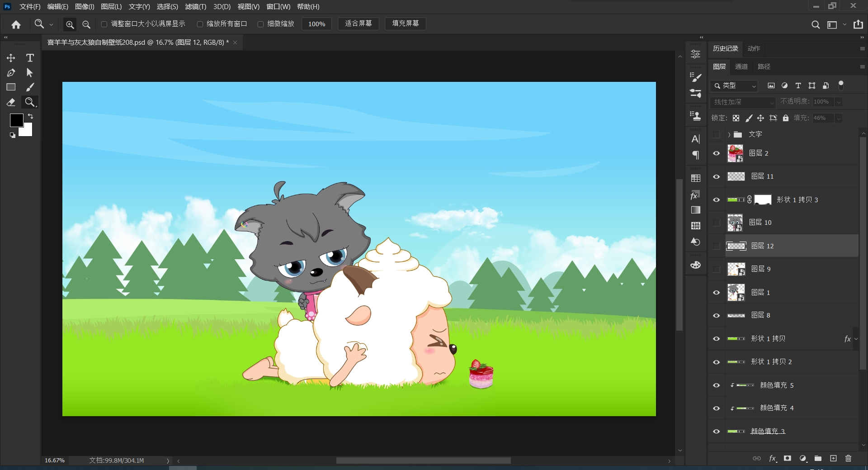Open zoom tool preset dropdown arrow
Viewport: 868px width, 470px height.
pos(51,24)
